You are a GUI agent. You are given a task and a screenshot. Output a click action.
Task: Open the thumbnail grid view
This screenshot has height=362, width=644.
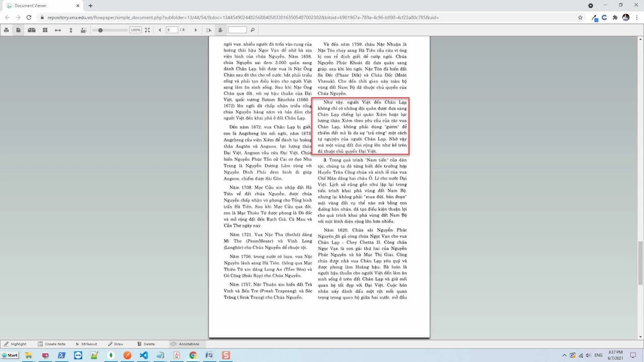45,30
